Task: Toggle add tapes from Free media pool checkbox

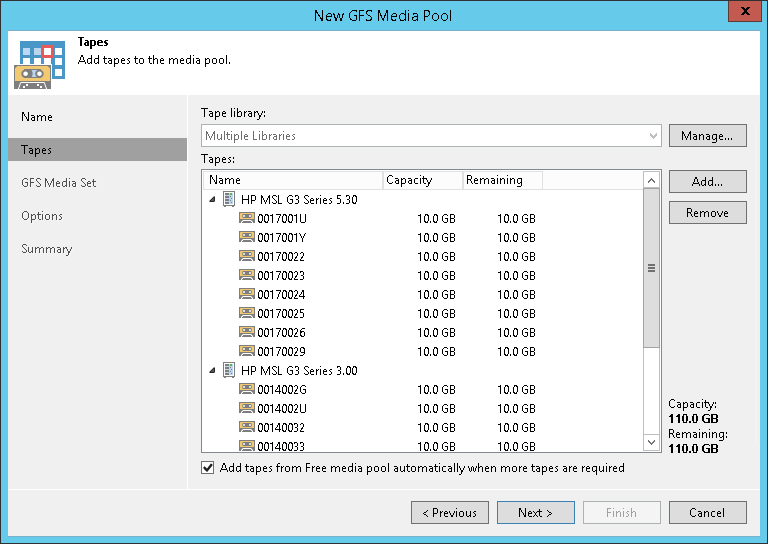Action: (x=208, y=468)
